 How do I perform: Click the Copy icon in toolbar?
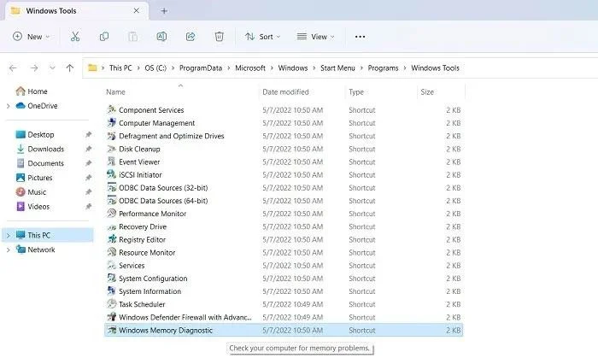coord(103,37)
